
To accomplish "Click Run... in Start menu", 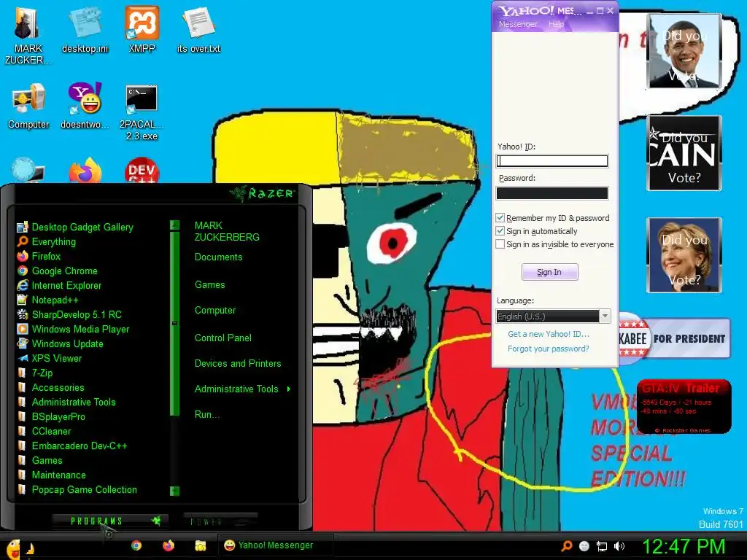I will (x=206, y=414).
